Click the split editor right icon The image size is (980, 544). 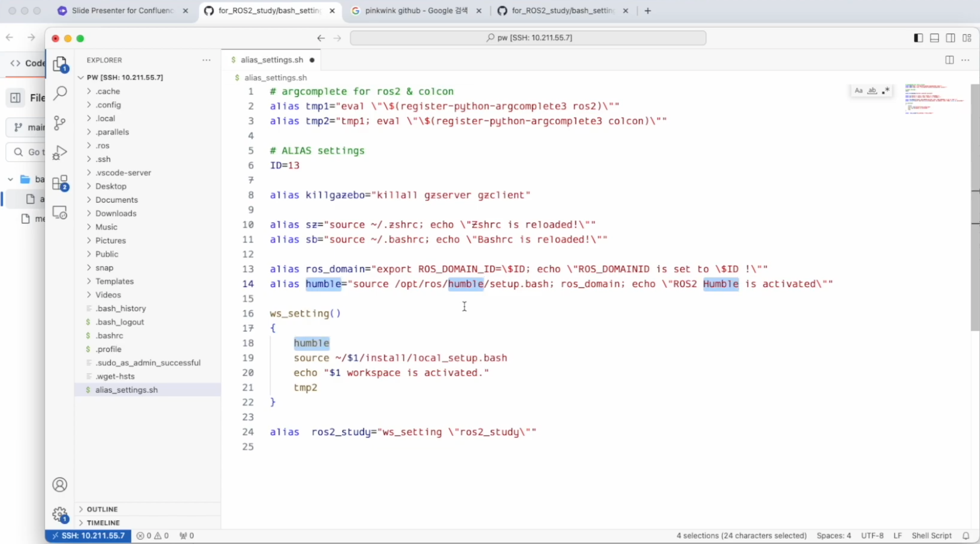pyautogui.click(x=949, y=60)
